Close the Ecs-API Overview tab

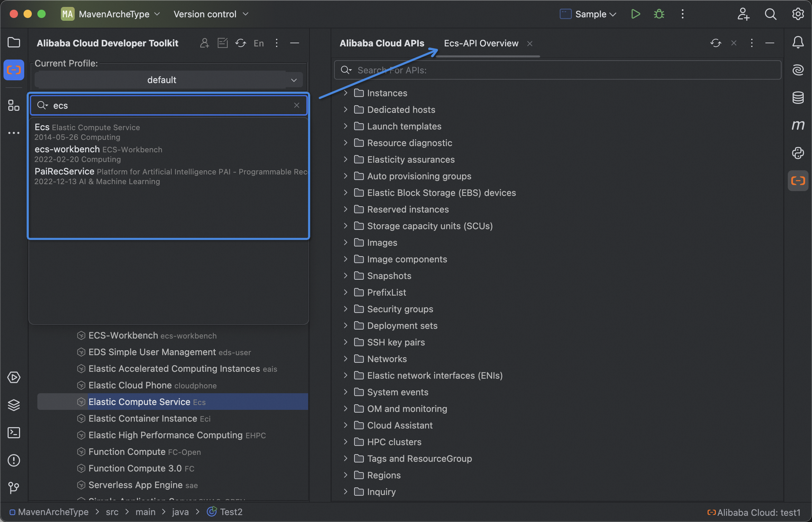(530, 43)
